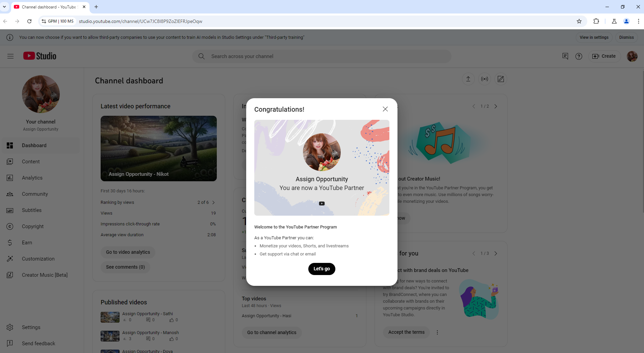Click the Settings gear icon in sidebar

click(10, 327)
